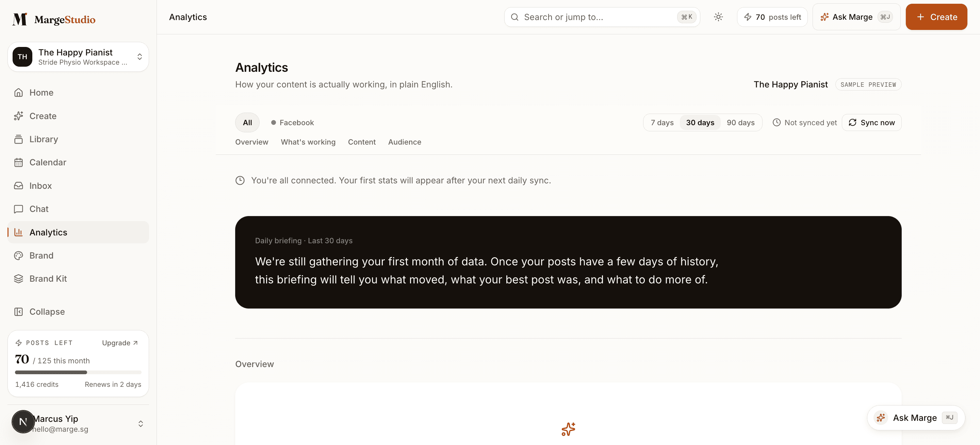Select the 7 days range
The image size is (980, 445).
[x=662, y=122]
